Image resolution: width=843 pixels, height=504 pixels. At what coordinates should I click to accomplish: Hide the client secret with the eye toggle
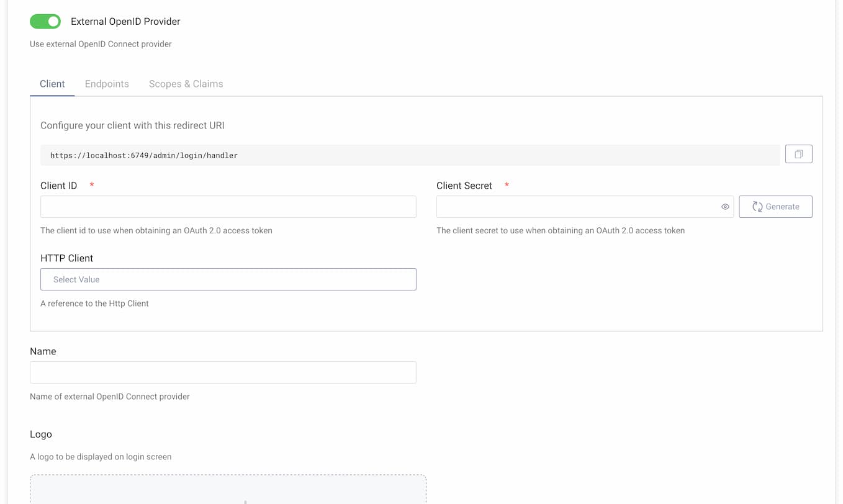[x=724, y=206]
